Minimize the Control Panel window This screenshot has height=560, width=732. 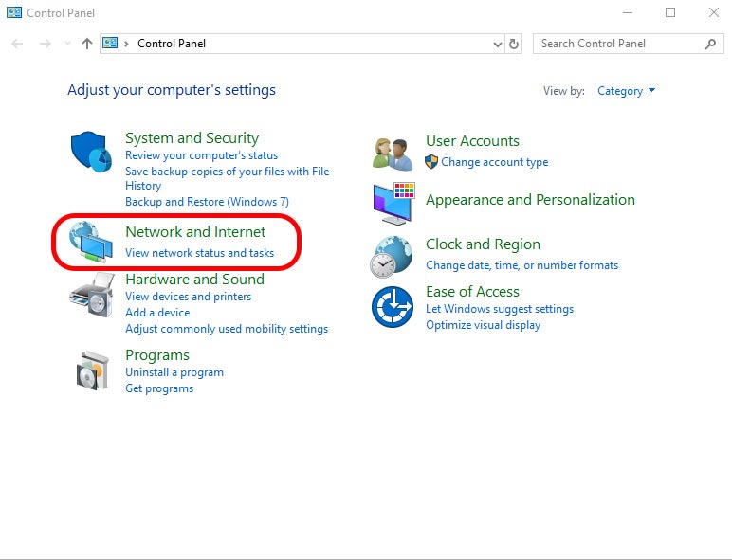(x=628, y=12)
